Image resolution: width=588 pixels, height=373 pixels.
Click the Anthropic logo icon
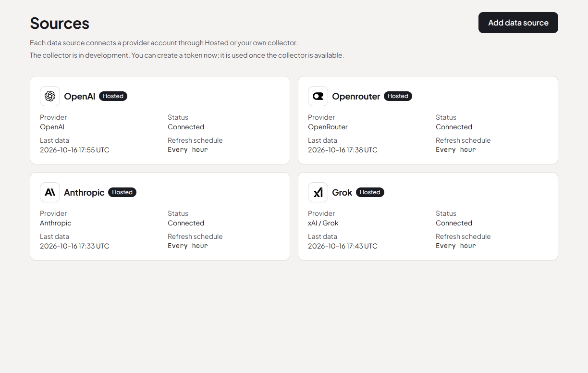(x=50, y=192)
